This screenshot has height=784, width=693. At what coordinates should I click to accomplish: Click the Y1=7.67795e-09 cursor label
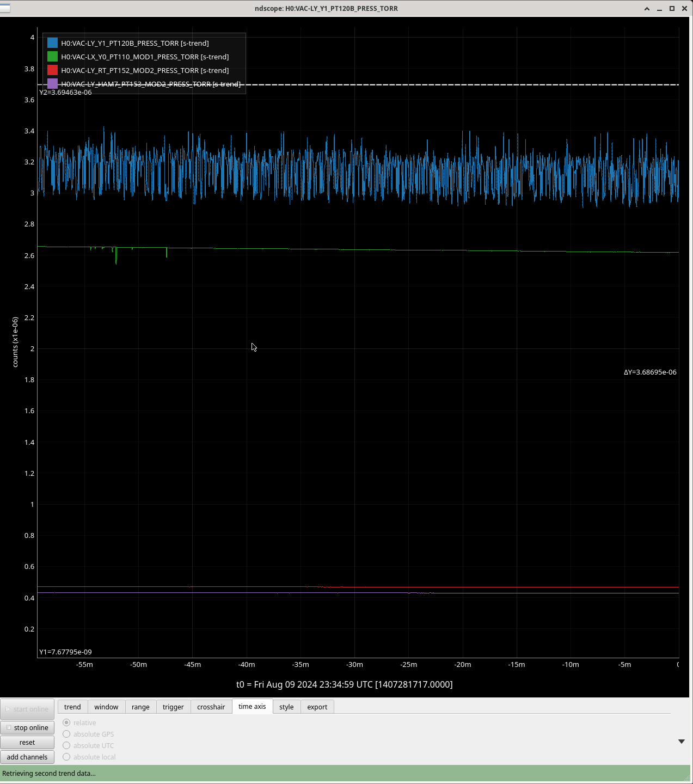tap(65, 652)
